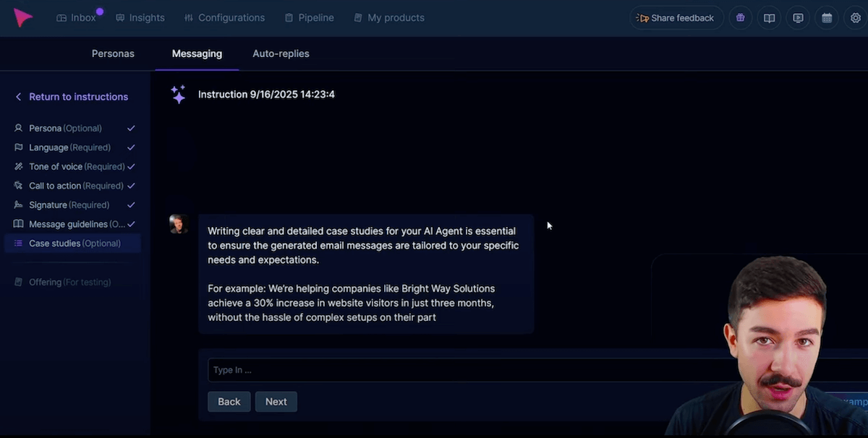The width and height of the screenshot is (868, 438).
Task: Open the book documentation icon
Action: click(769, 18)
